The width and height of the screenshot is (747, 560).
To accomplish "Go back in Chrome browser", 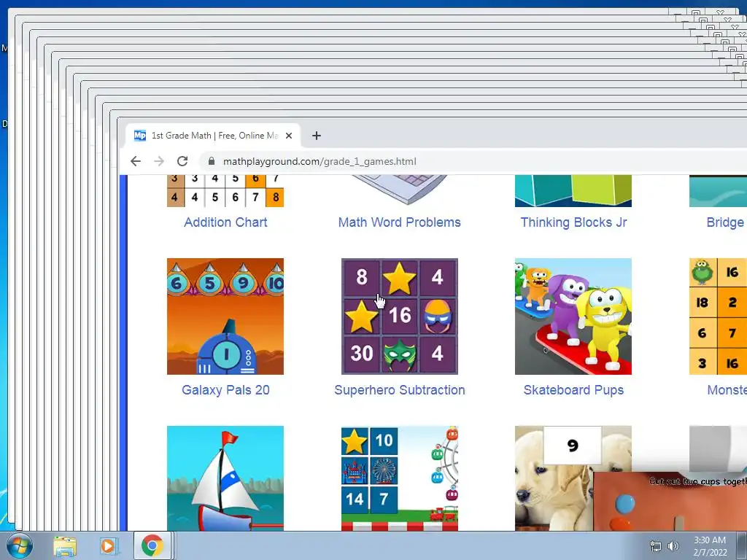I will [x=135, y=161].
